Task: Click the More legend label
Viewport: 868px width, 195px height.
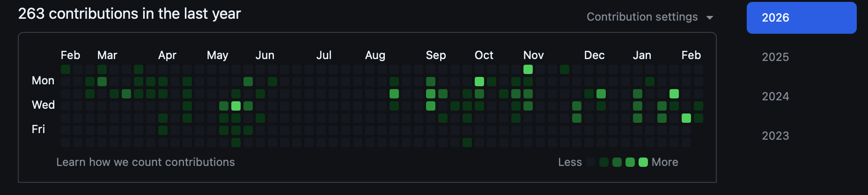Action: pos(665,162)
